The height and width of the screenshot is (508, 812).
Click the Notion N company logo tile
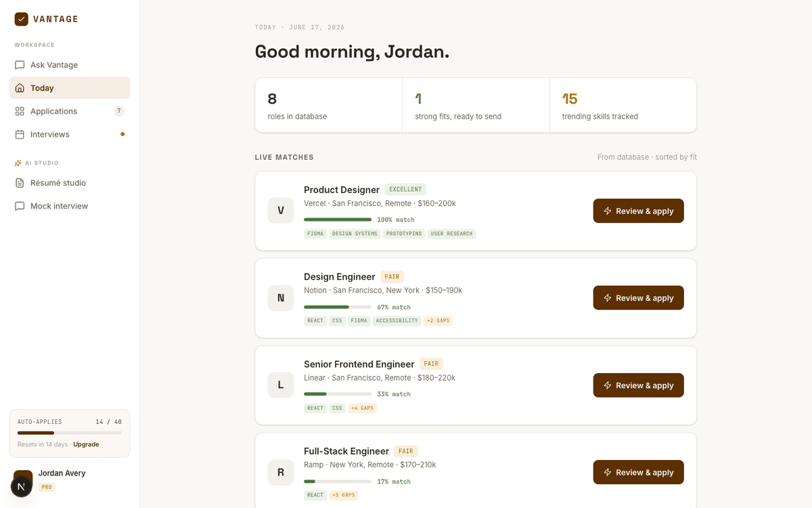tap(281, 298)
